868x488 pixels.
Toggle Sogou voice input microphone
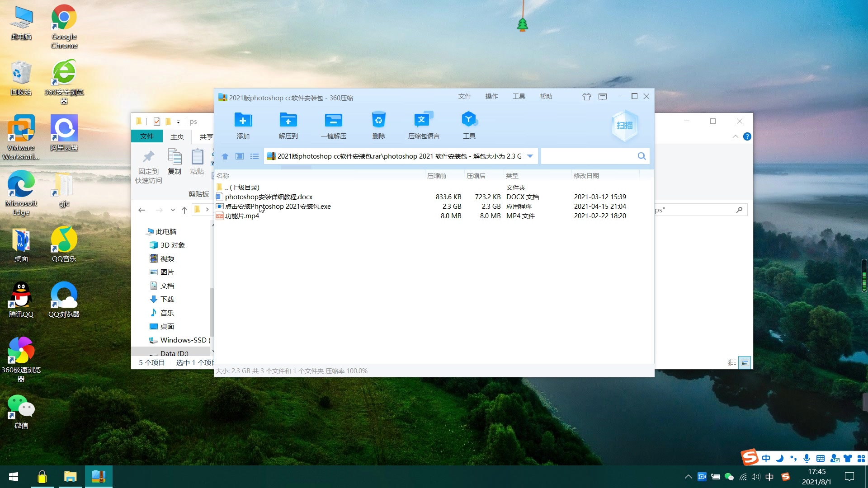point(807,459)
